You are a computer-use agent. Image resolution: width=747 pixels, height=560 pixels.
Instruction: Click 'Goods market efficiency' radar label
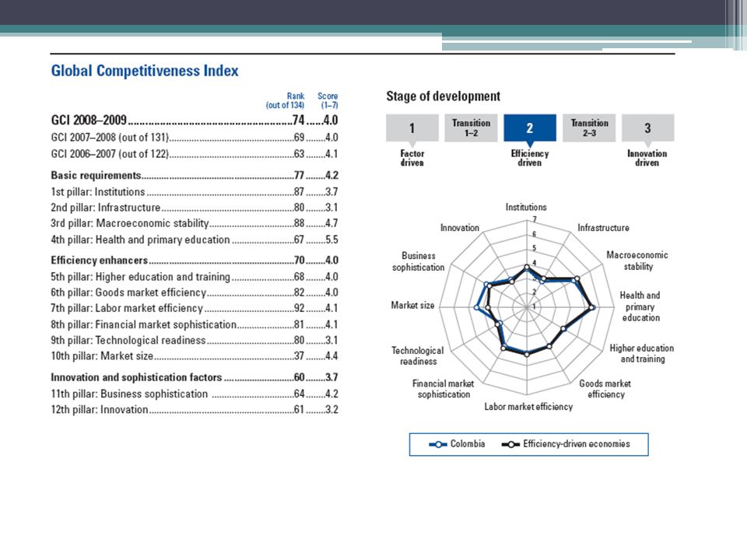click(605, 389)
